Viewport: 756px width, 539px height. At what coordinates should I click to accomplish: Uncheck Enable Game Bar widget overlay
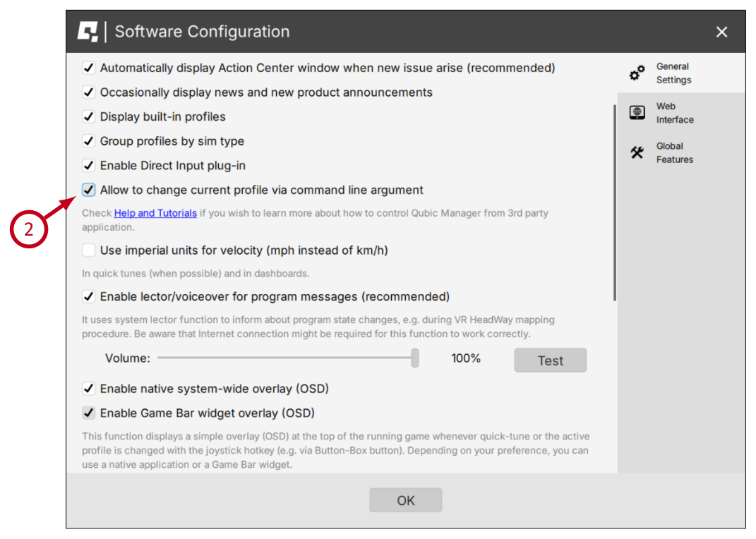pos(89,413)
